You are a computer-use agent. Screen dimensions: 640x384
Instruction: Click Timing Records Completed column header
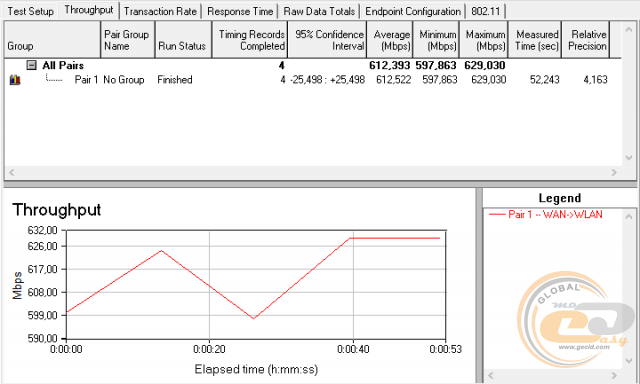[x=250, y=40]
